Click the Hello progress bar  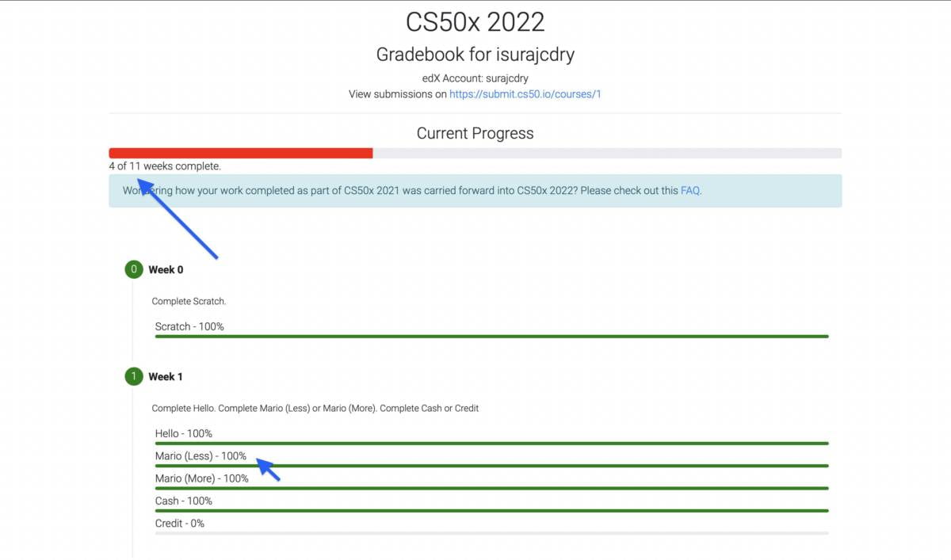click(491, 444)
